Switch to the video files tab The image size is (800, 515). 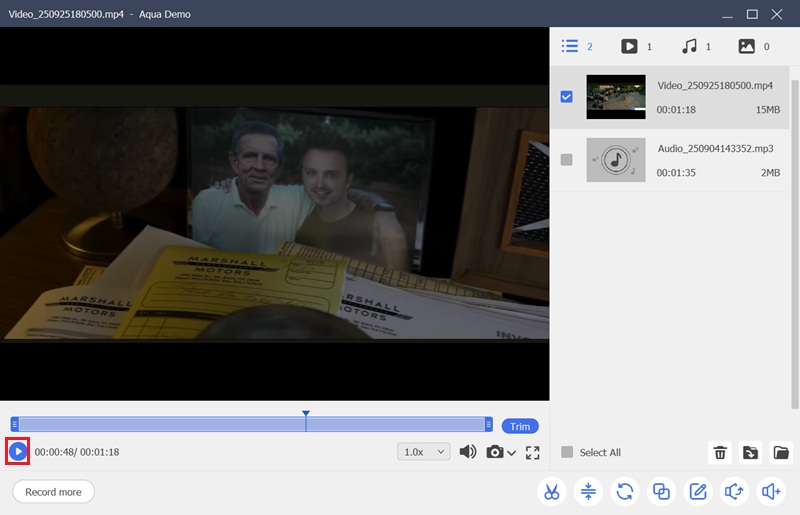coord(629,46)
